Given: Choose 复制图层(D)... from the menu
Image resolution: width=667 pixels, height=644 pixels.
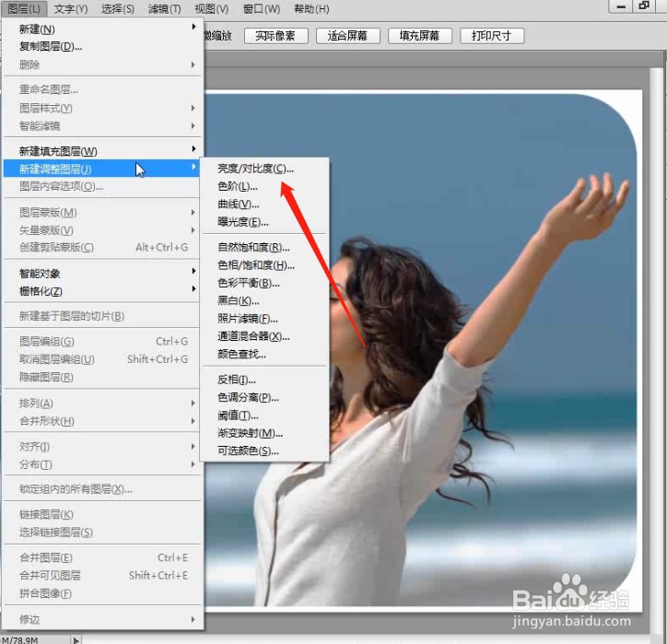Looking at the screenshot, I should click(x=102, y=46).
